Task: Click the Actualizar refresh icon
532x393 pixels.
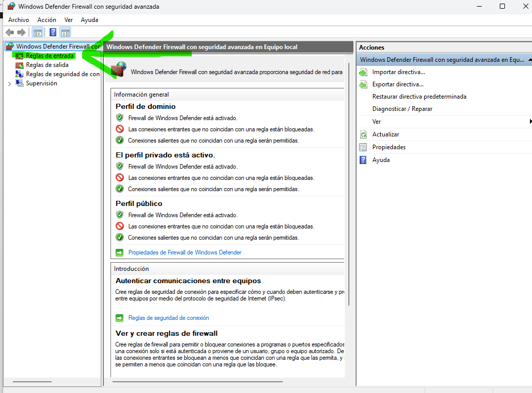Action: [363, 134]
